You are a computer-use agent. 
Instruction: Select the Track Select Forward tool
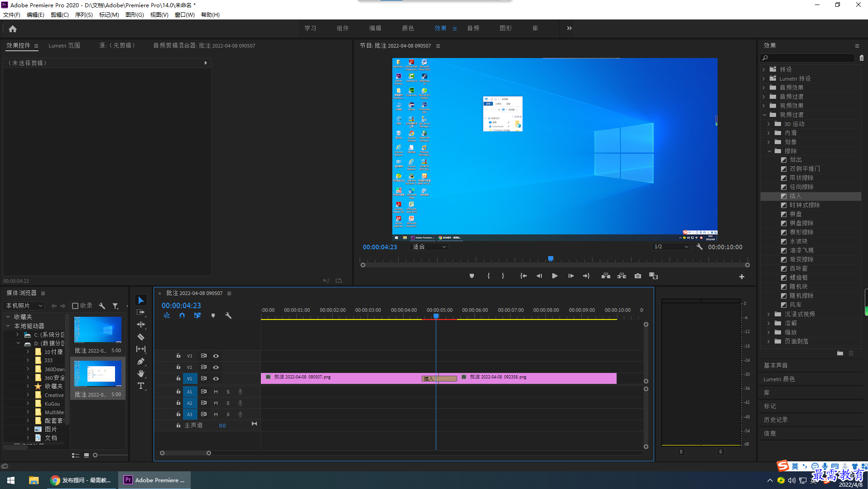[141, 312]
